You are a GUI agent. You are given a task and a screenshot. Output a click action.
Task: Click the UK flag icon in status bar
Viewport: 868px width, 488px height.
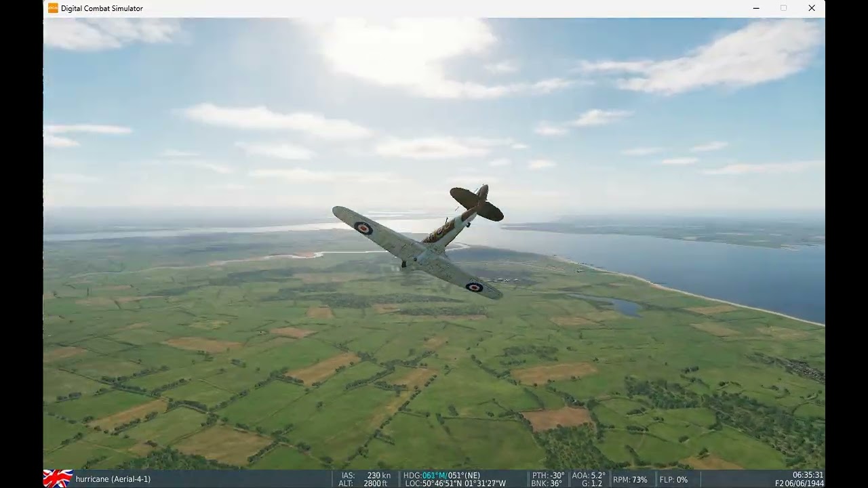click(58, 479)
